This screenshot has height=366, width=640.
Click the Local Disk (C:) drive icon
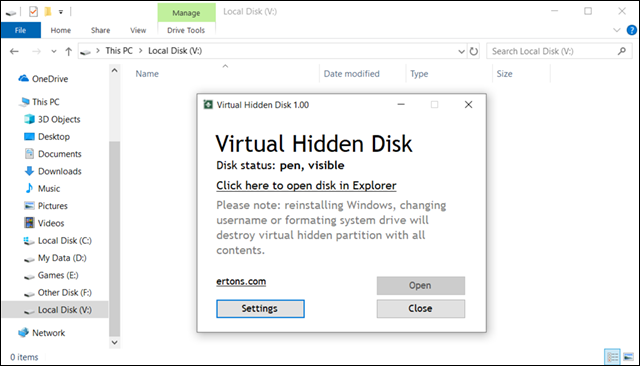29,241
